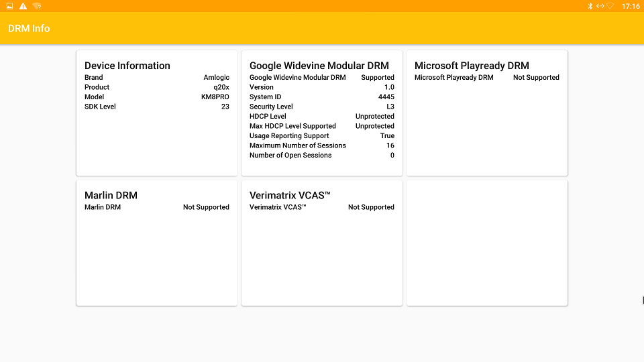Click Usage Reporting Support True value
The height and width of the screenshot is (362, 644).
tap(387, 136)
